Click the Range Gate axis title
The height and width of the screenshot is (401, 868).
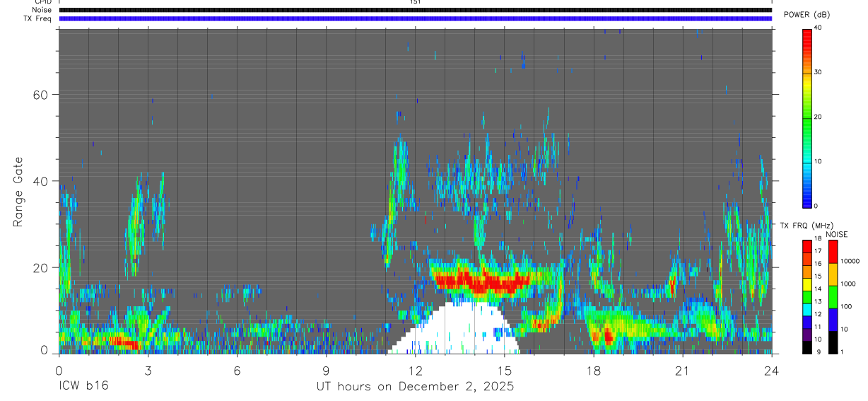18,192
